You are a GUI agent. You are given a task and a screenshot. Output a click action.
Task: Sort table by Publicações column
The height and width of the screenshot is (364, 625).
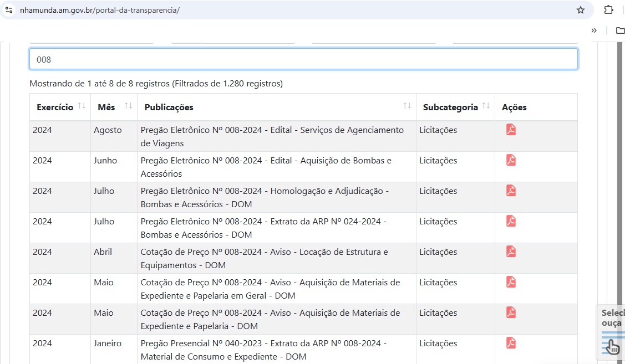click(407, 106)
